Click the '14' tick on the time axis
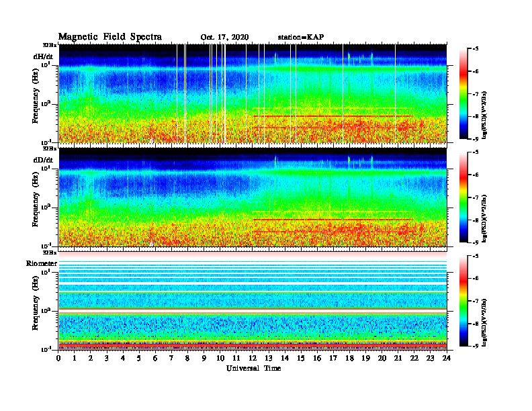532x411 pixels. [x=285, y=358]
